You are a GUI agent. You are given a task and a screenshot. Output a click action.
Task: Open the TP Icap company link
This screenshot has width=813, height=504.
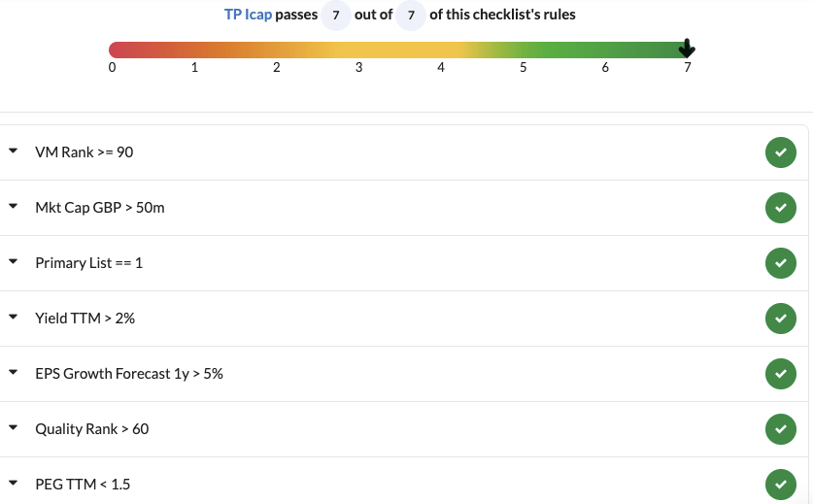pos(248,16)
